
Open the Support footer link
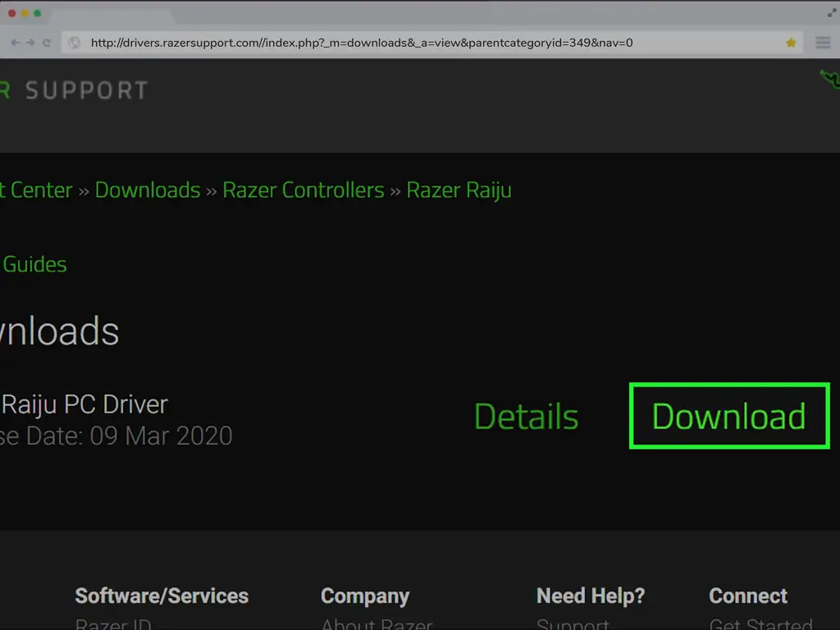click(x=573, y=623)
